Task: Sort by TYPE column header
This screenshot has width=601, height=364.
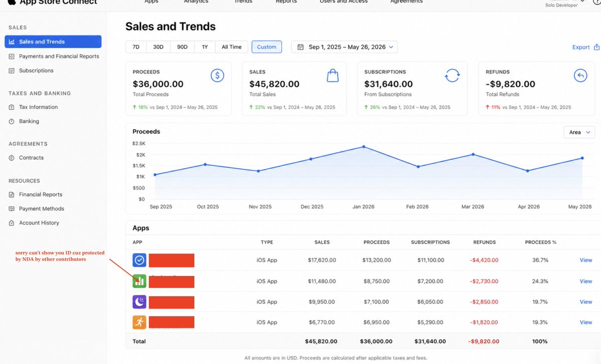Action: tap(267, 242)
